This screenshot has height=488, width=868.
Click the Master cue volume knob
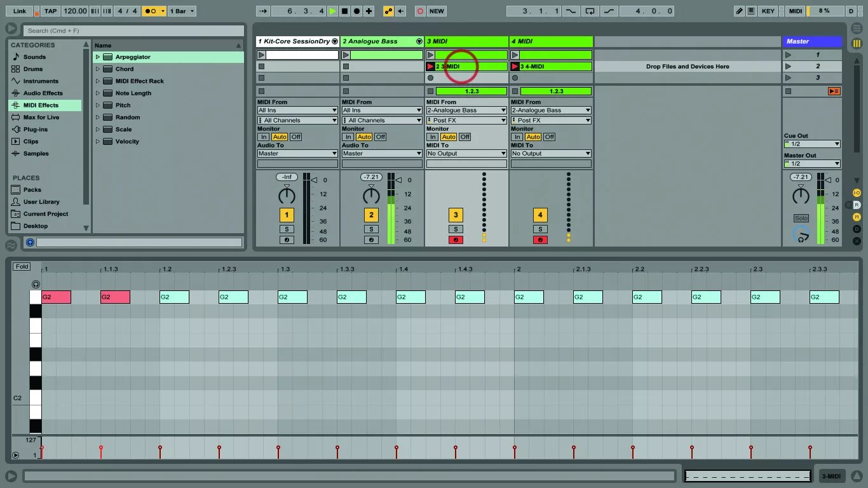coord(801,234)
